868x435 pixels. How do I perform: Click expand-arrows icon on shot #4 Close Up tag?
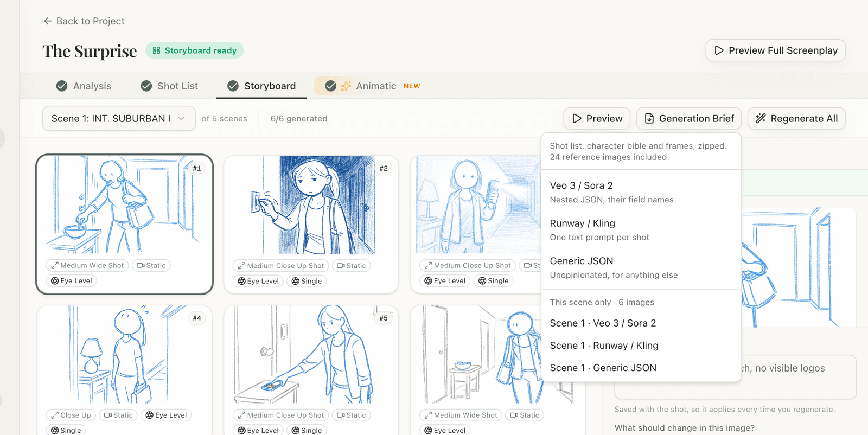click(x=55, y=415)
